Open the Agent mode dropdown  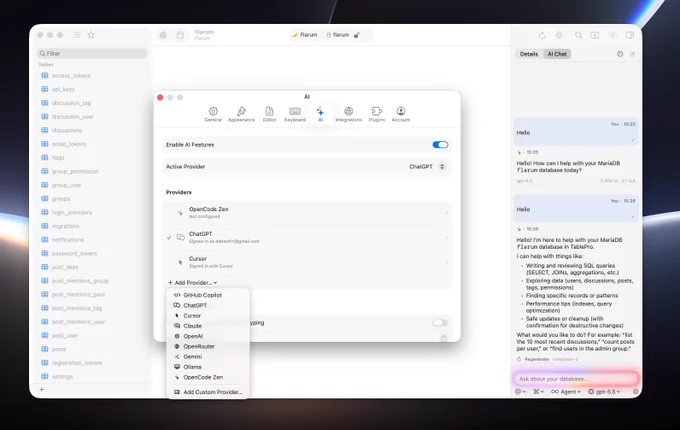pyautogui.click(x=566, y=391)
